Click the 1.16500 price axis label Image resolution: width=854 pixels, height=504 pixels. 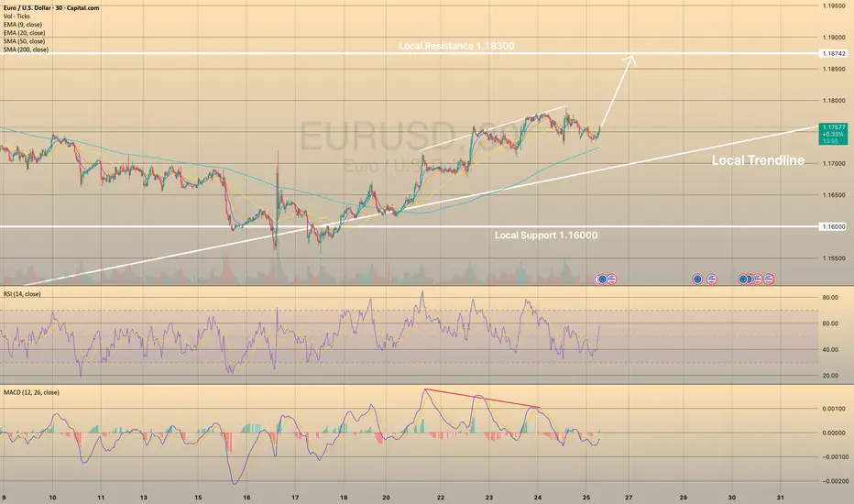point(833,195)
